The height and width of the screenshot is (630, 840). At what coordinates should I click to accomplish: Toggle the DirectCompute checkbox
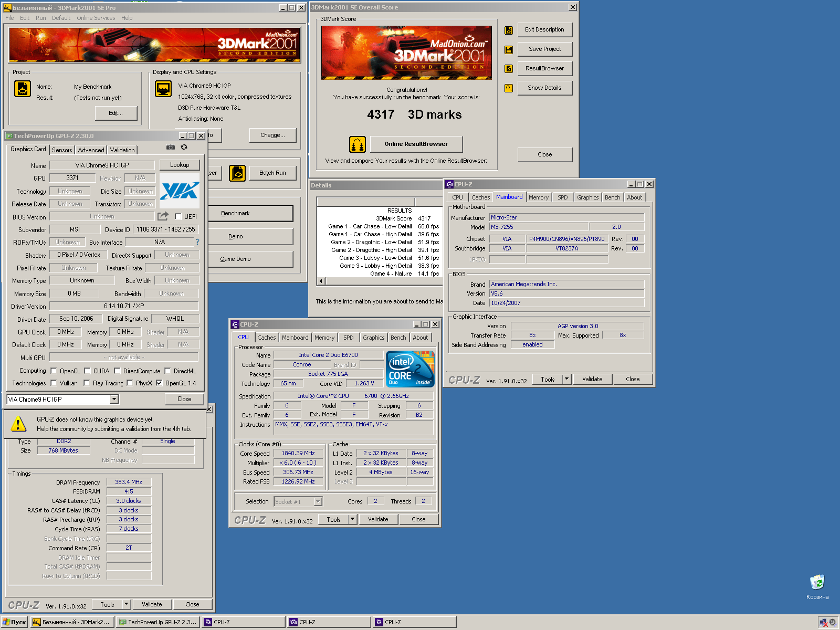117,371
